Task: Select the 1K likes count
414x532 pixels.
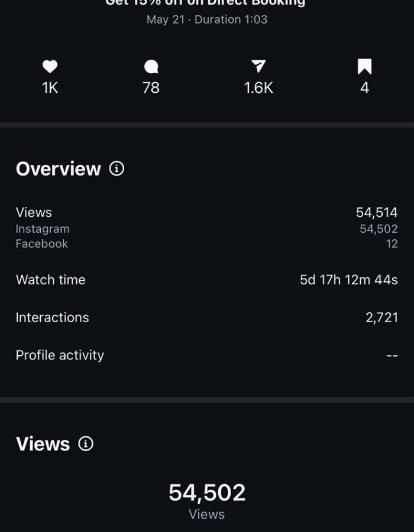Action: click(x=50, y=88)
